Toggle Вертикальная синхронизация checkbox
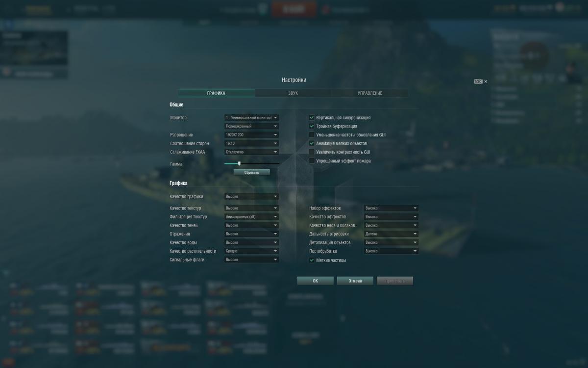Image resolution: width=588 pixels, height=368 pixels. pyautogui.click(x=312, y=118)
